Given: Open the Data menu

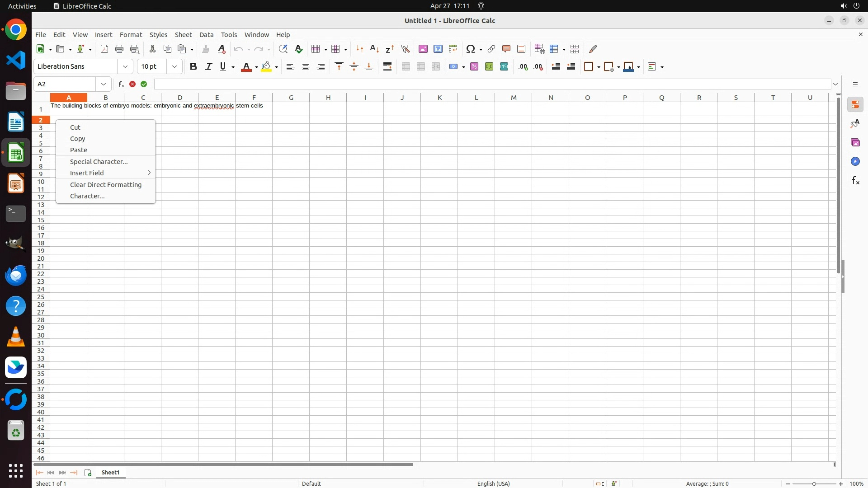Looking at the screenshot, I should pyautogui.click(x=206, y=35).
